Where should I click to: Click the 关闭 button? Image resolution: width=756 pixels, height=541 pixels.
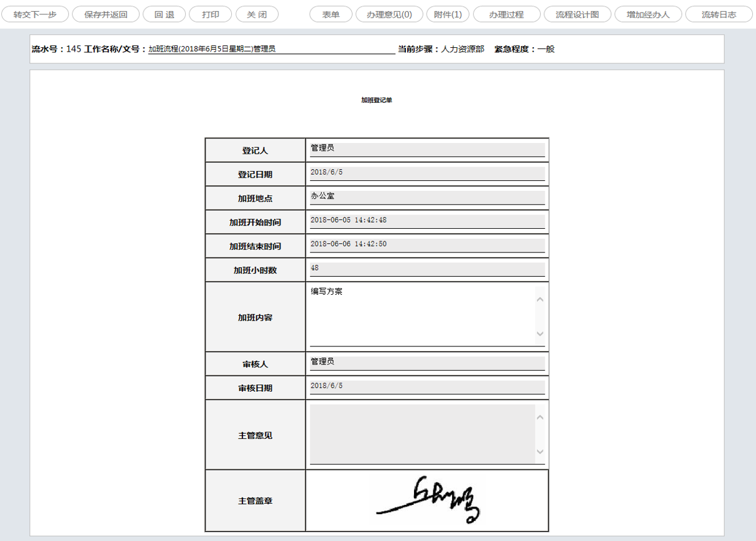[x=256, y=14]
